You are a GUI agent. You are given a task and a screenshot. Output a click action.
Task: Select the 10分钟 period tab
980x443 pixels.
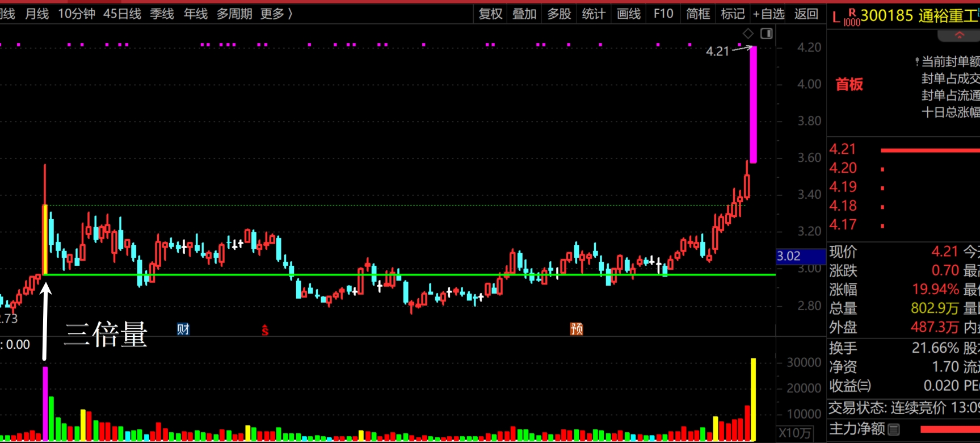[77, 14]
